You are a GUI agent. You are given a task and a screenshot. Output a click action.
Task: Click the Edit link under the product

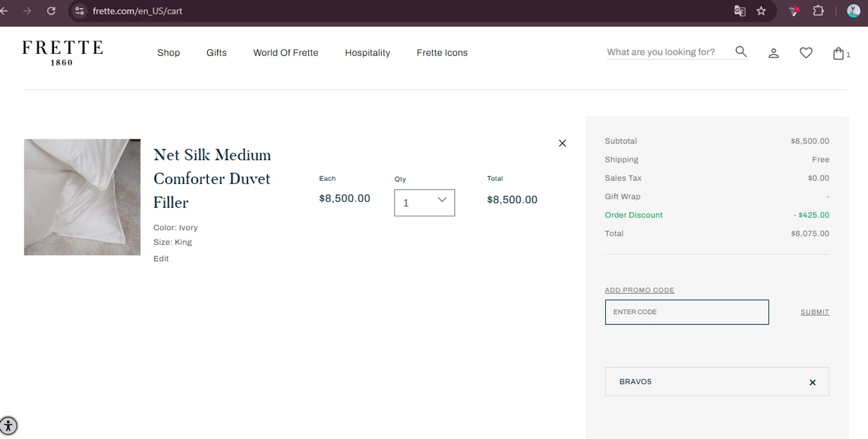tap(161, 259)
